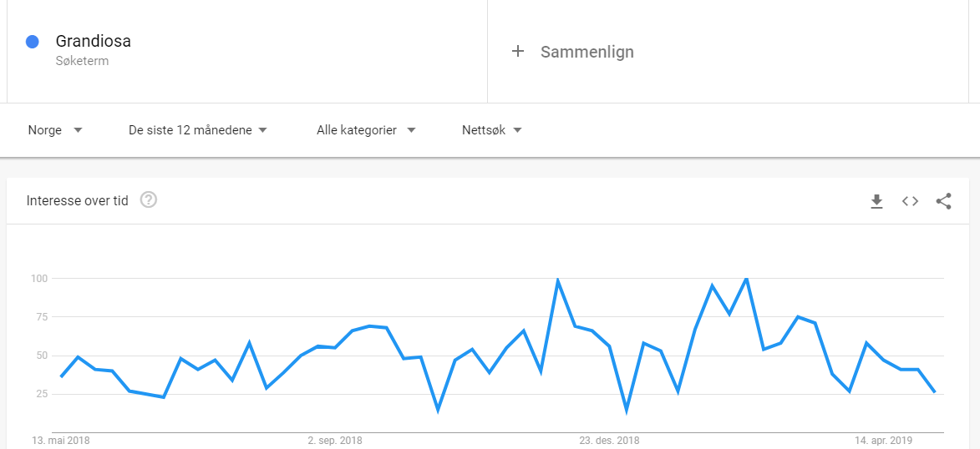Download the interest over time chart data

[876, 201]
